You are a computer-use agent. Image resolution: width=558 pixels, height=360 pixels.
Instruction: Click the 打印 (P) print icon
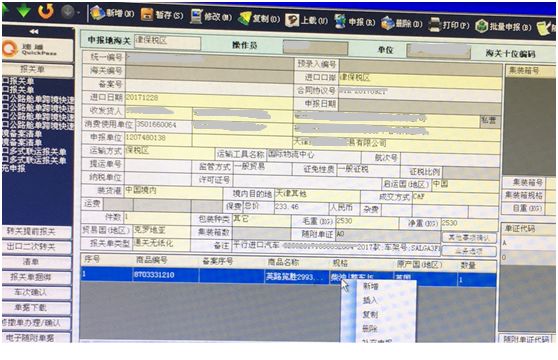pyautogui.click(x=435, y=25)
